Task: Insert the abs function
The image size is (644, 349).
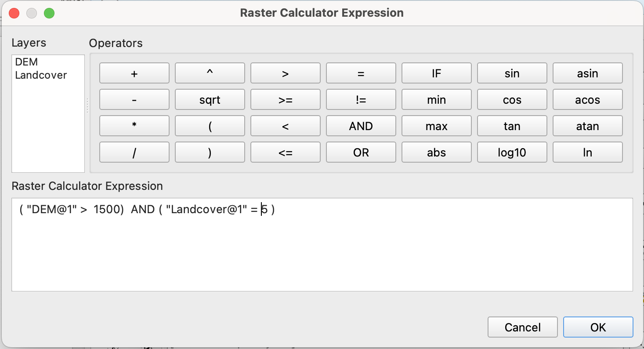Action: (436, 153)
